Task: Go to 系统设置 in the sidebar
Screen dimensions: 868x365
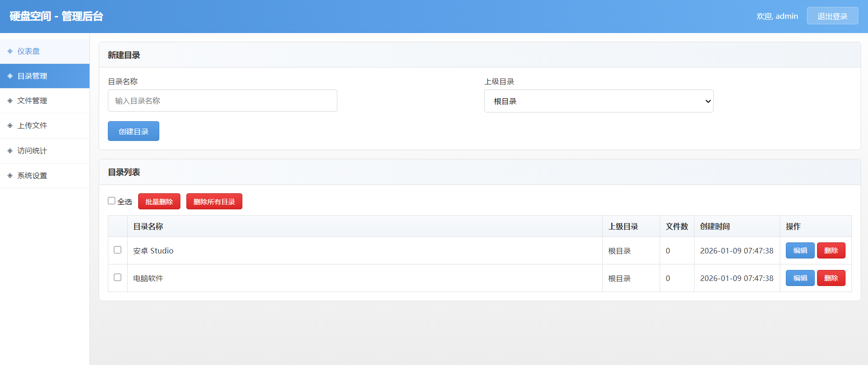Action: (x=32, y=176)
